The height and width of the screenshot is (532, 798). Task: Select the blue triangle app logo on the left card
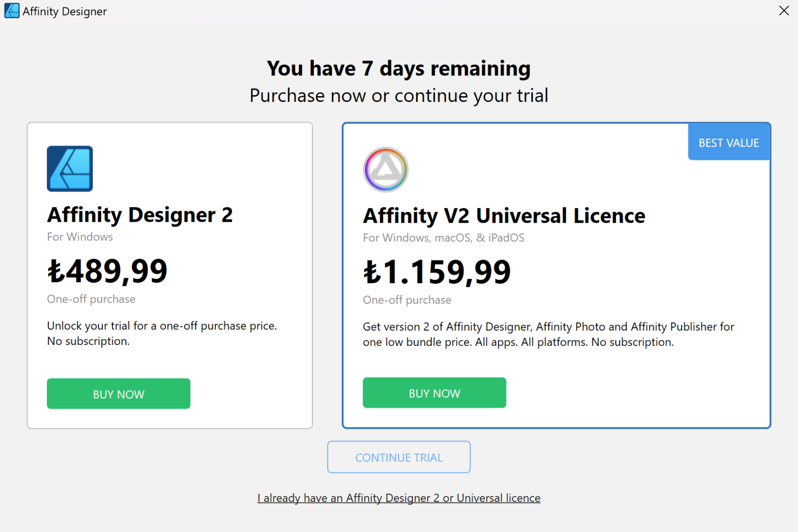coord(69,168)
